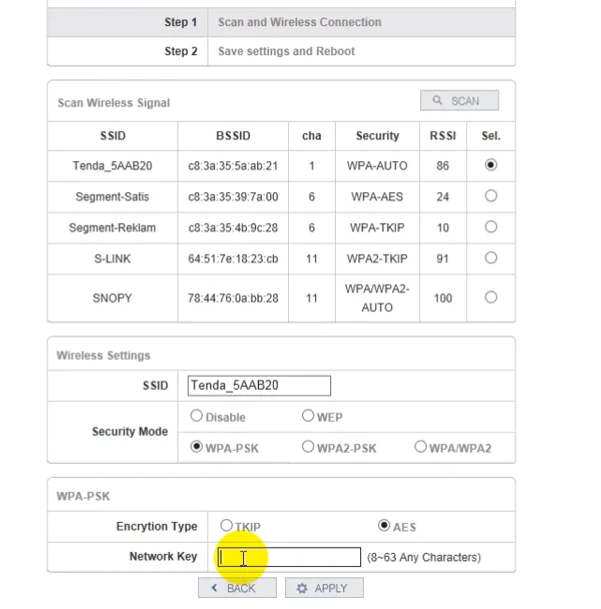Click the WPA/WPA2-AUTO security cell

pos(377,298)
